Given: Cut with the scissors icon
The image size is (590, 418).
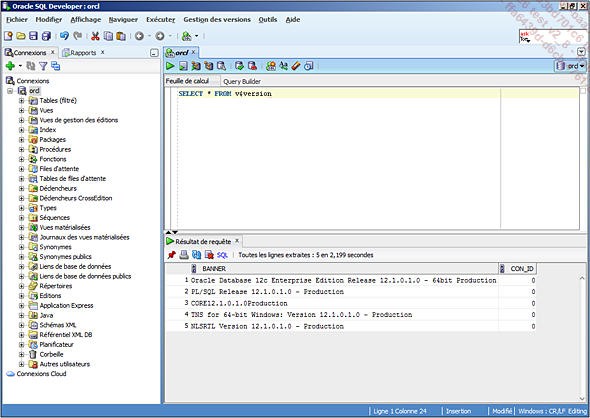Looking at the screenshot, I should 95,36.
